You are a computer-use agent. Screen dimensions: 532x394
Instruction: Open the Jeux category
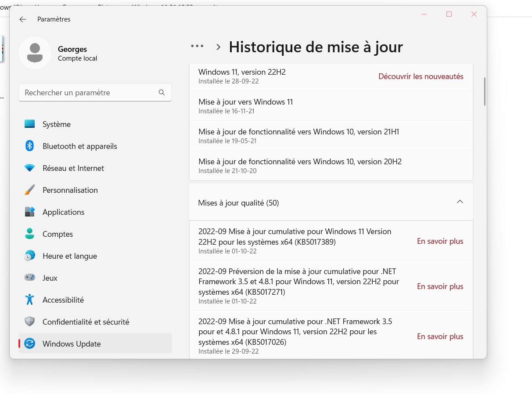95,278
